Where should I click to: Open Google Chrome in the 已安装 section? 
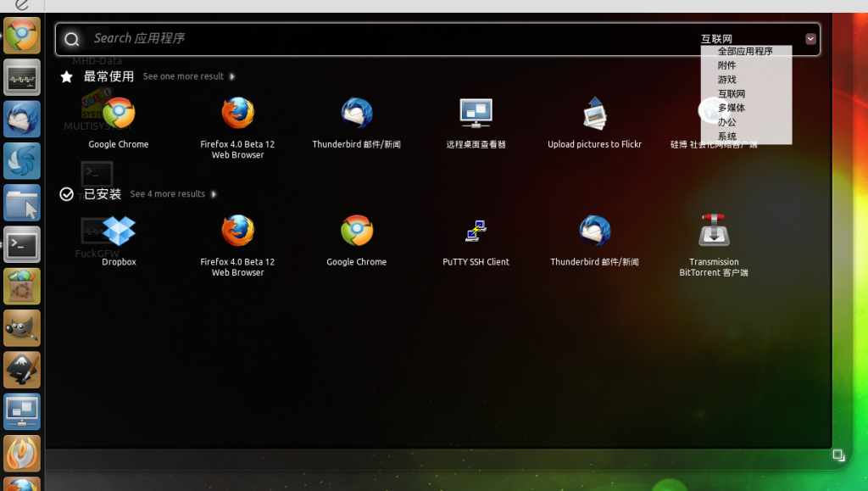pos(357,241)
